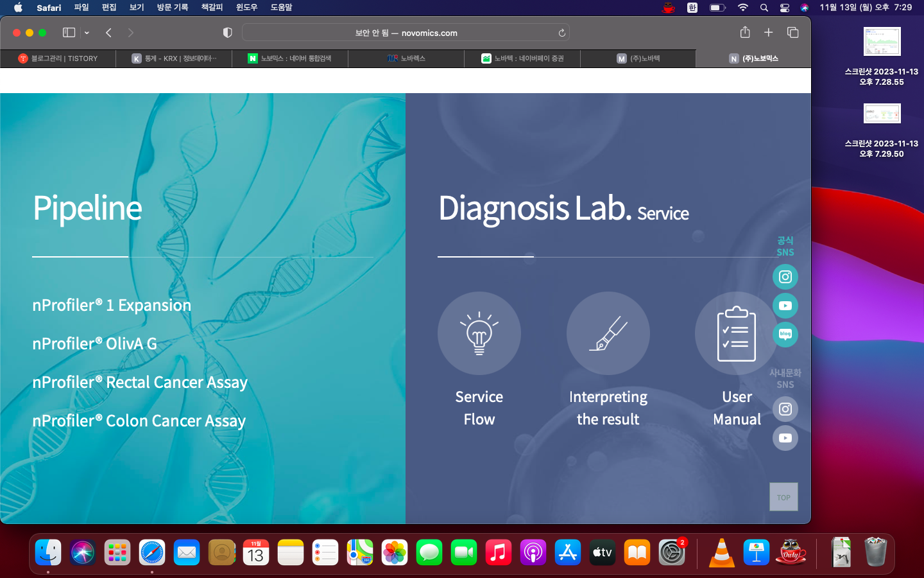Open the Safari menu
924x578 pixels.
pyautogui.click(x=49, y=8)
